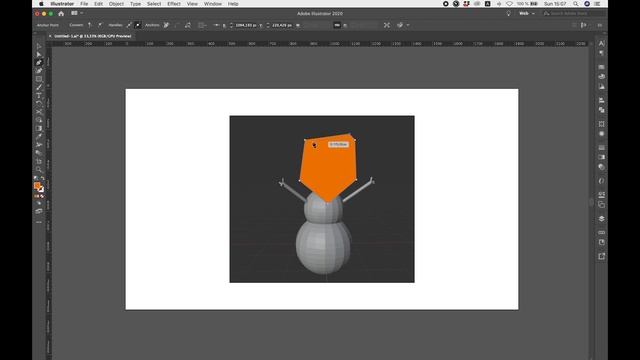Close the Untitled-1 document tab
This screenshot has width=640, height=360.
(50, 36)
